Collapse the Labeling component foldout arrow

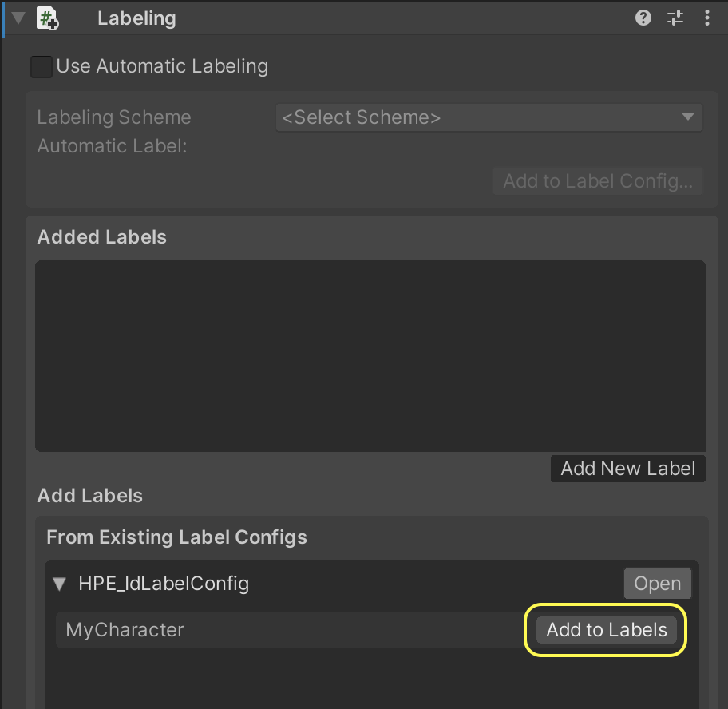[19, 18]
